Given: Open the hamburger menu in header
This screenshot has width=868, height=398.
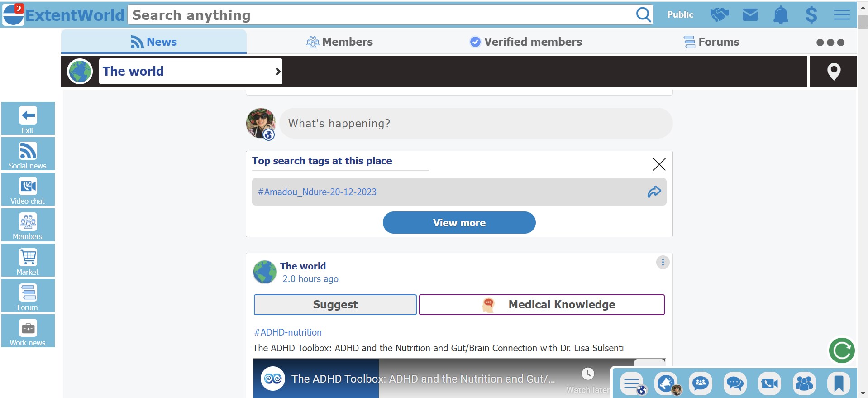Looking at the screenshot, I should pos(842,15).
